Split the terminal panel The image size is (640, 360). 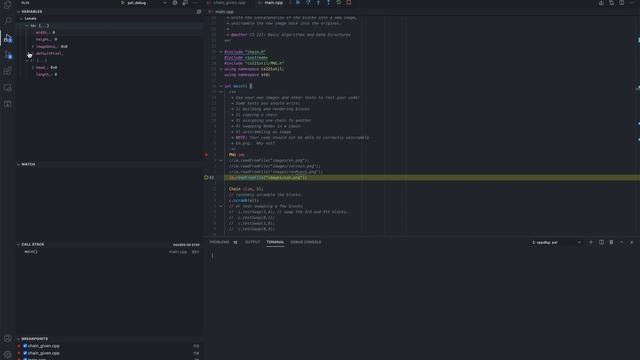(601, 242)
